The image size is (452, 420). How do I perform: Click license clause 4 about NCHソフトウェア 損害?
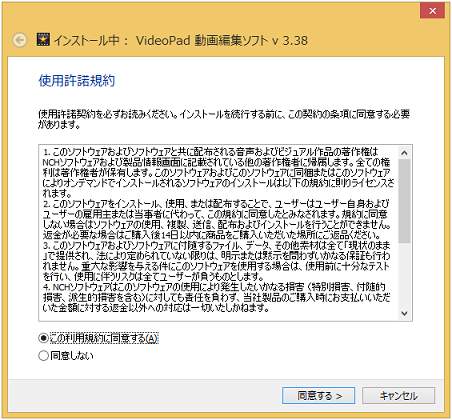tap(217, 297)
